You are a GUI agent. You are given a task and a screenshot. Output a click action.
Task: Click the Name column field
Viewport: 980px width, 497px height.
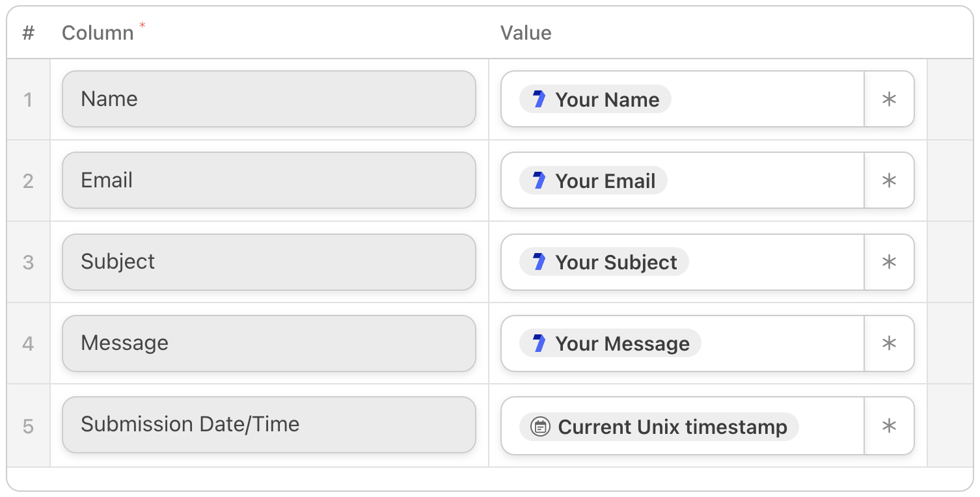coord(269,99)
